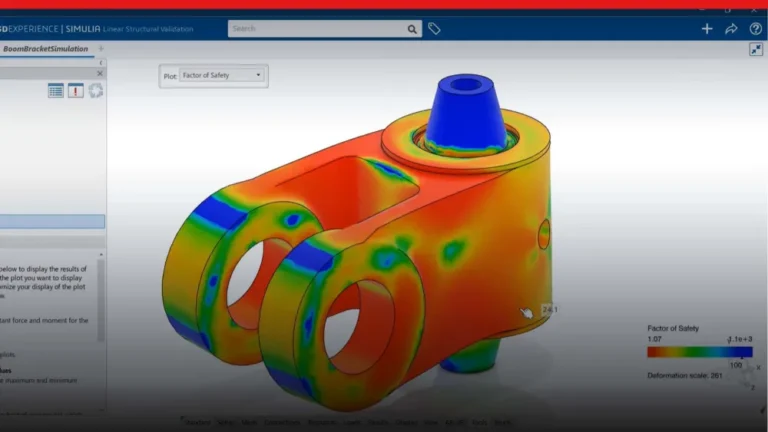Click the plus add icon in top bar
768x432 pixels.
707,29
